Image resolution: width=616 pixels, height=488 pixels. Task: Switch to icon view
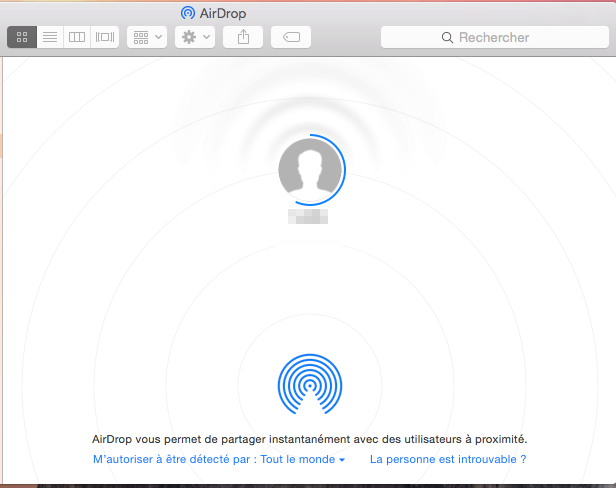coord(22,37)
